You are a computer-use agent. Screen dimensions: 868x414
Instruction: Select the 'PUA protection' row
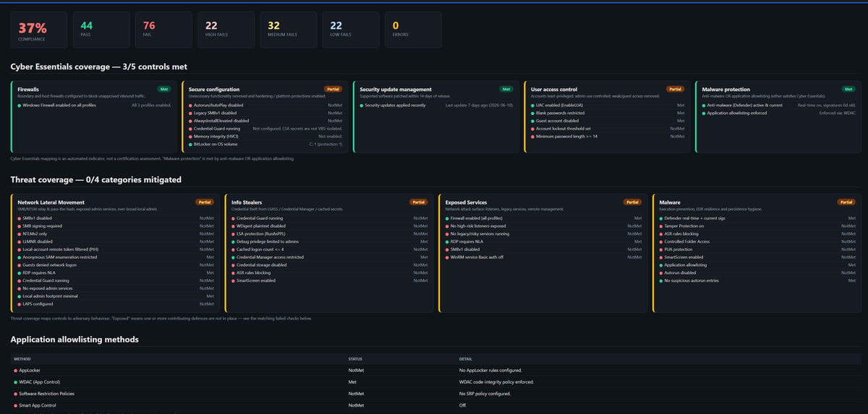[757, 249]
